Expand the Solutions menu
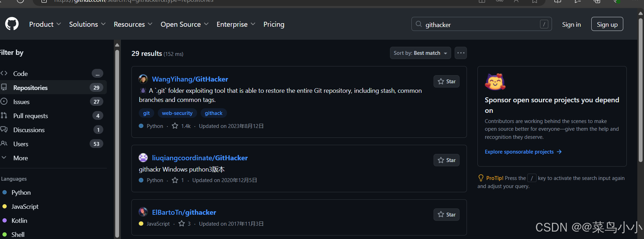Screen dimensions: 644x239 [87, 24]
